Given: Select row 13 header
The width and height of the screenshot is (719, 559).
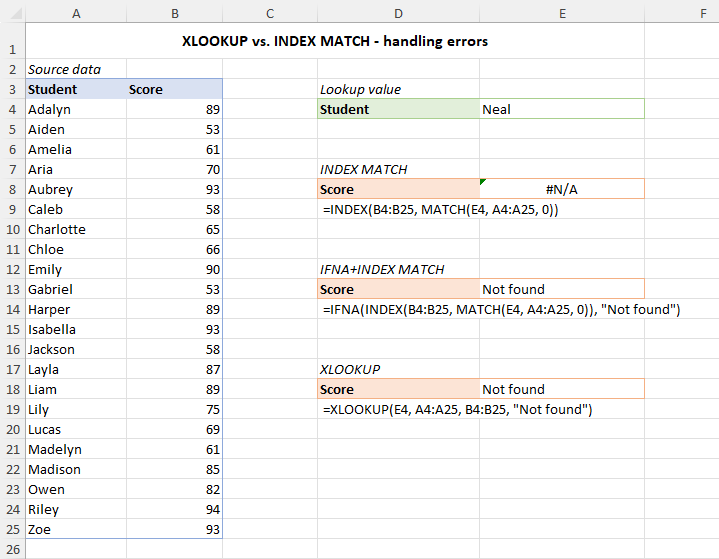Looking at the screenshot, I should pyautogui.click(x=12, y=289).
